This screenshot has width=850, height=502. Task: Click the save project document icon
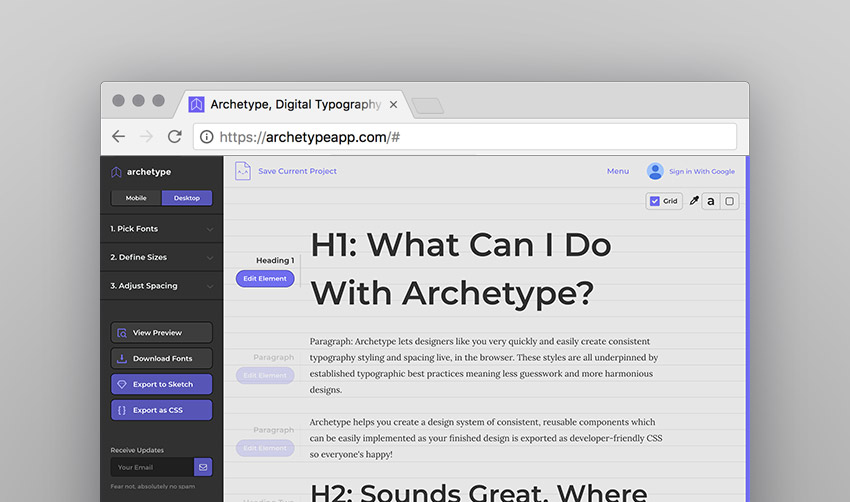click(x=242, y=171)
